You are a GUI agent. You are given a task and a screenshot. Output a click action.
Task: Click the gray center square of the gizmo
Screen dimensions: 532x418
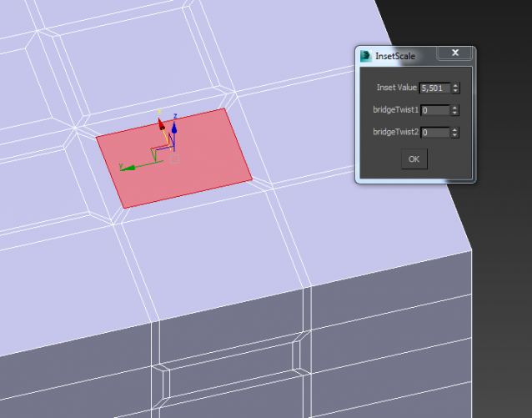pyautogui.click(x=174, y=157)
